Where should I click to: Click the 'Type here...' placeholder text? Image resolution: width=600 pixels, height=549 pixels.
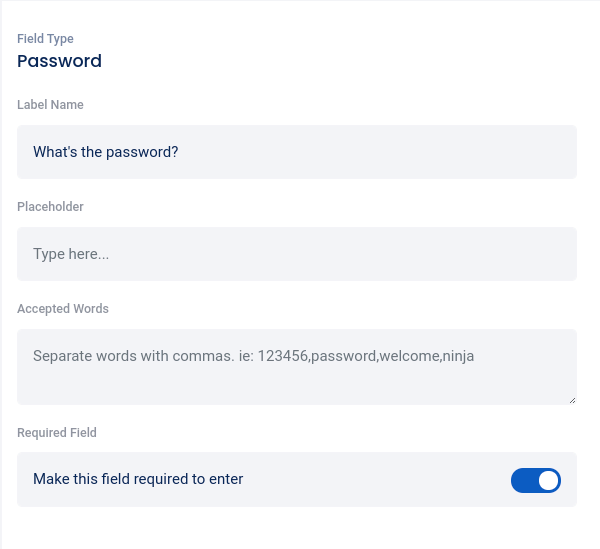[71, 254]
